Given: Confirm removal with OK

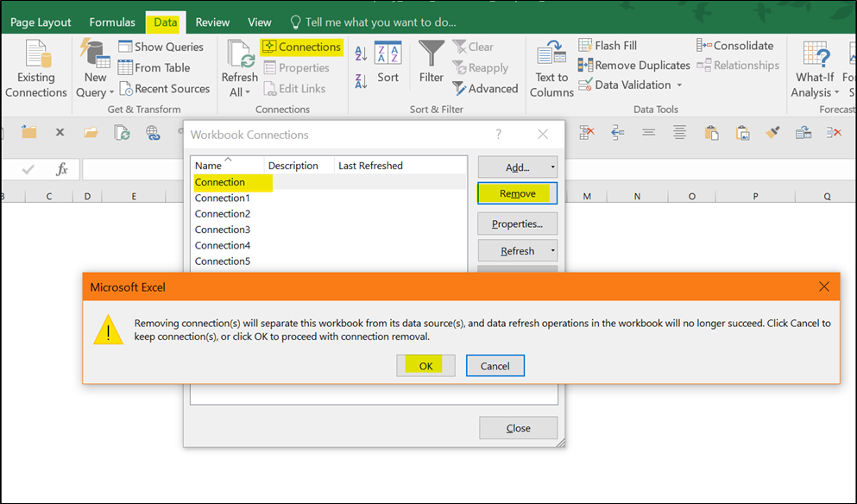Looking at the screenshot, I should (425, 366).
